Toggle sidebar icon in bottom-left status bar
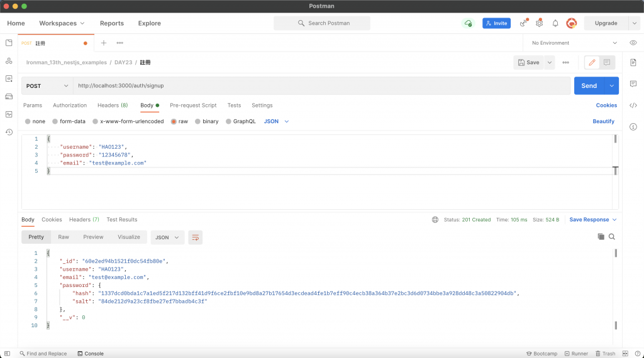The image size is (644, 358). [7, 354]
